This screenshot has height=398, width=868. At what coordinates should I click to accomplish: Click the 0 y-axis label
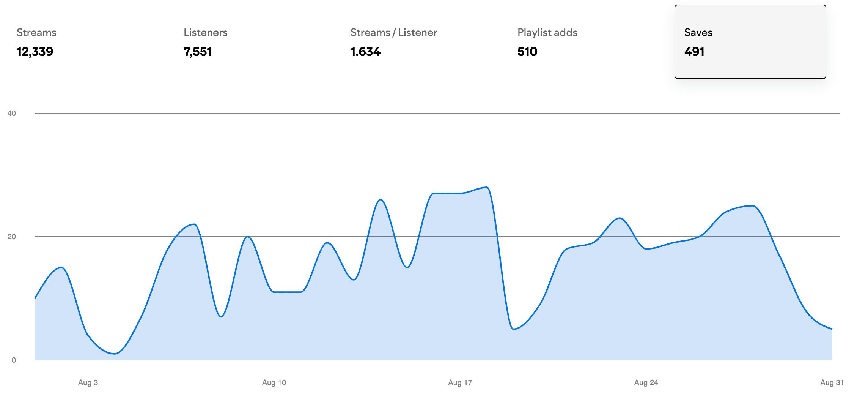[14, 360]
